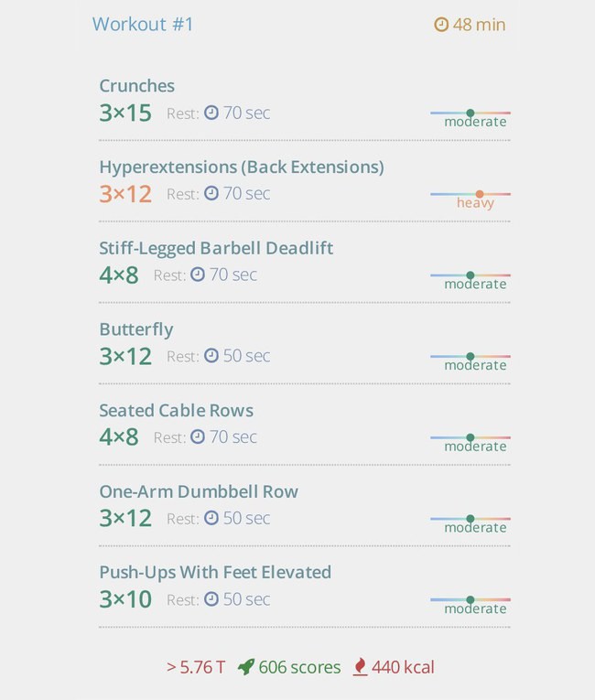Viewport: 595px width, 700px height.
Task: Select the Butterfly exercise name
Action: point(136,329)
